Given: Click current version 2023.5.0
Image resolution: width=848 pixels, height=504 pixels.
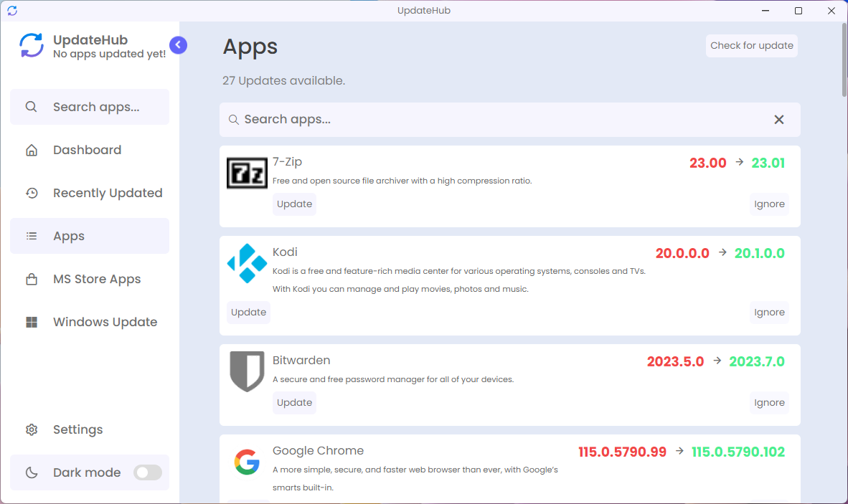Looking at the screenshot, I should click(676, 361).
